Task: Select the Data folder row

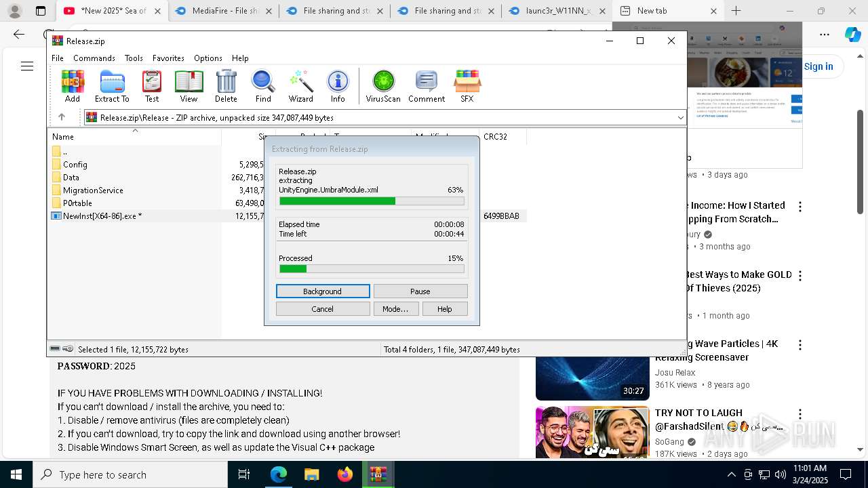Action: click(x=136, y=178)
